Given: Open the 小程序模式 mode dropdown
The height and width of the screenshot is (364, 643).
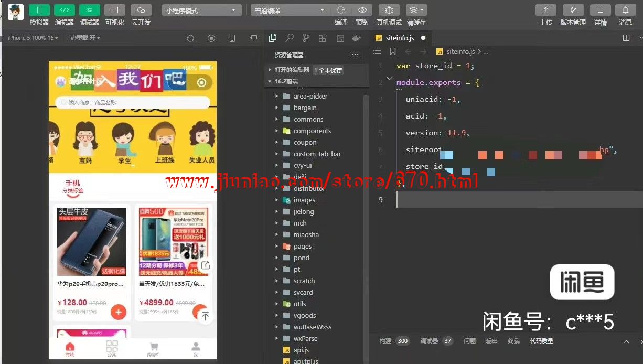Looking at the screenshot, I should click(201, 10).
